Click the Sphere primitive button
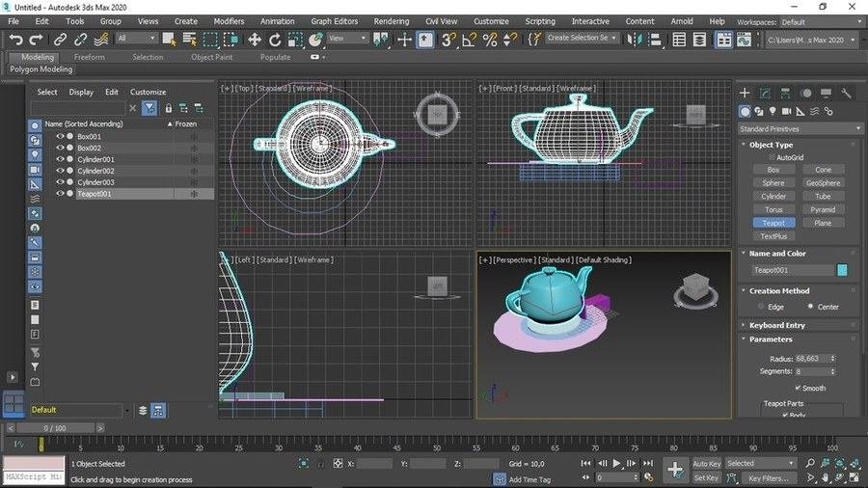The height and width of the screenshot is (488, 868). click(773, 182)
